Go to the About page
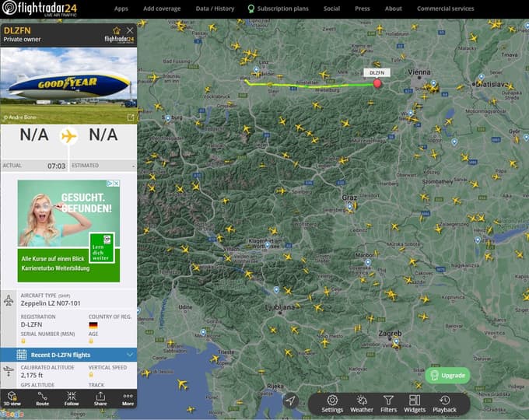 [x=394, y=9]
